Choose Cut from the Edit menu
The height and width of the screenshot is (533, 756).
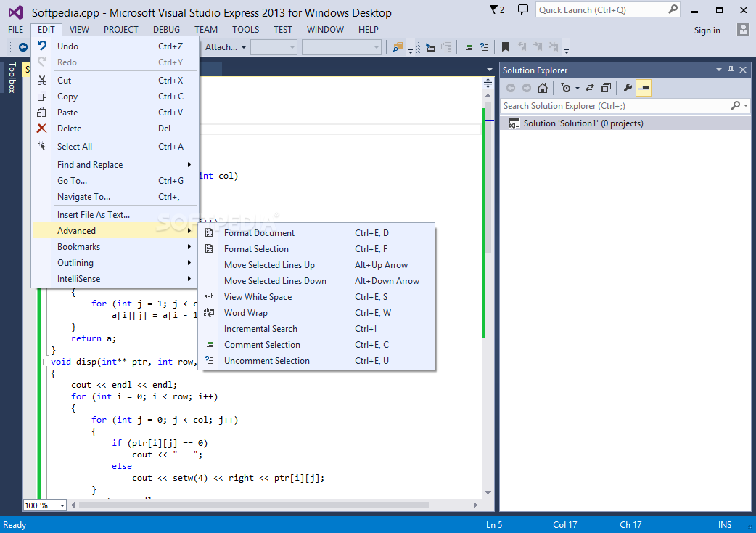tap(115, 81)
